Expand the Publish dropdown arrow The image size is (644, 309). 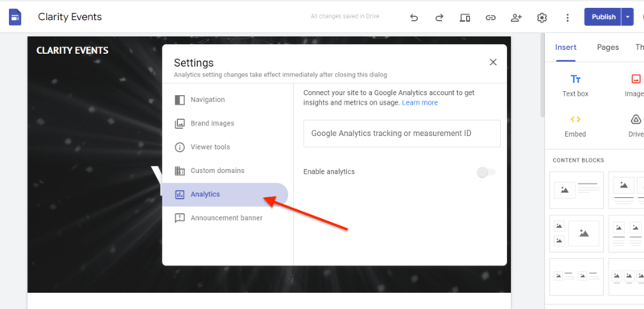tap(628, 17)
